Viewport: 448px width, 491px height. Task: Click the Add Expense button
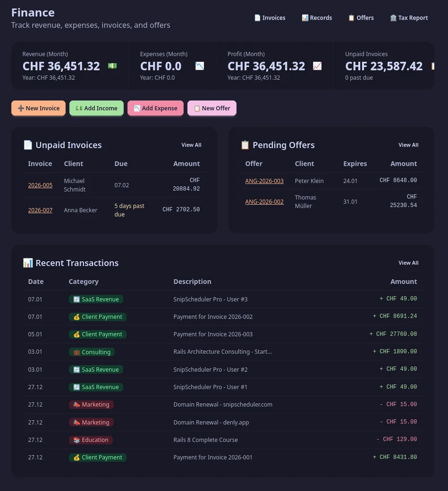[x=155, y=108]
